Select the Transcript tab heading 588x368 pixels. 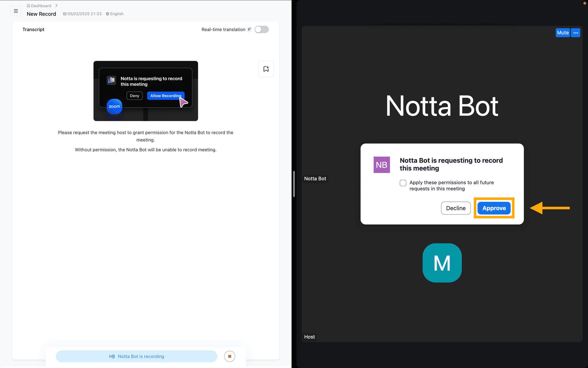point(33,29)
